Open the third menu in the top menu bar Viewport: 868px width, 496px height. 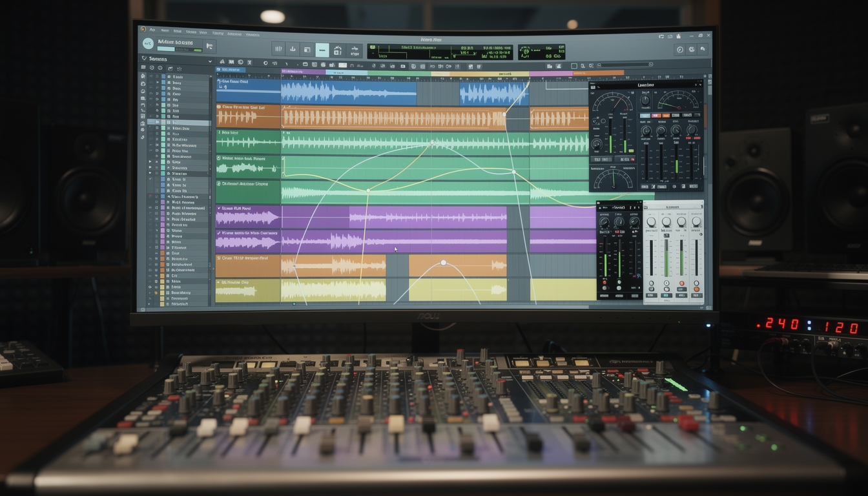pyautogui.click(x=177, y=31)
